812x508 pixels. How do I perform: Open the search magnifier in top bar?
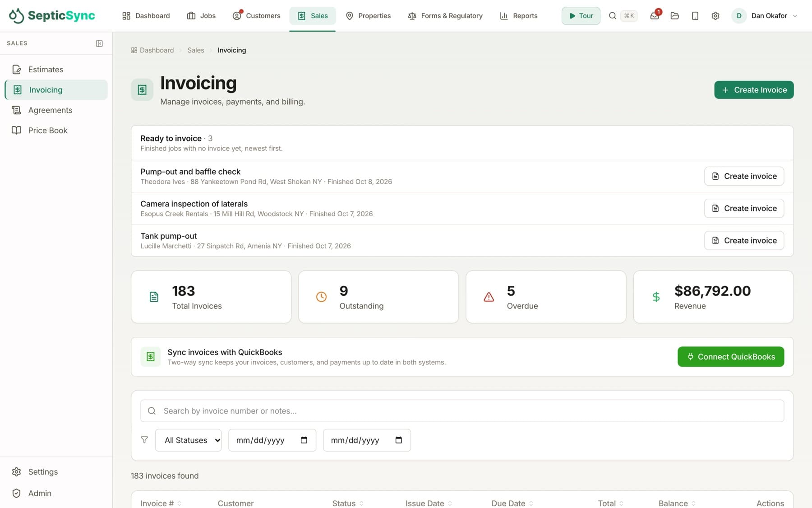(x=612, y=16)
